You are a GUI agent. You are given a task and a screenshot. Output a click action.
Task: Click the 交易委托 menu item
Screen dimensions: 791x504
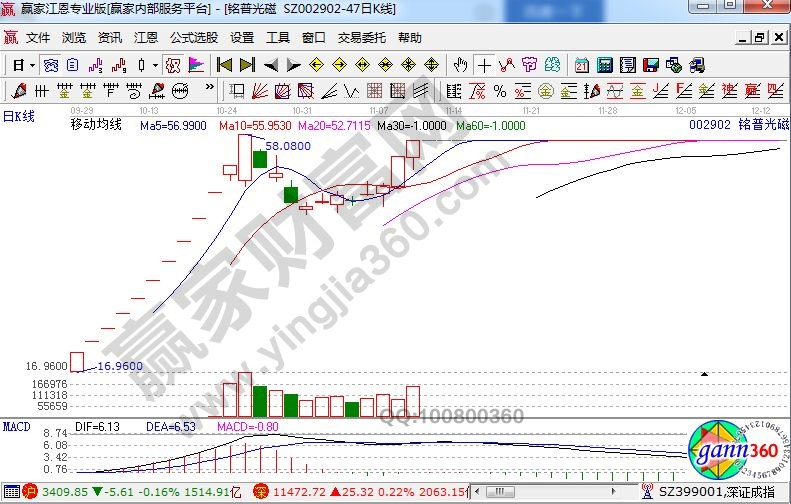pyautogui.click(x=361, y=38)
